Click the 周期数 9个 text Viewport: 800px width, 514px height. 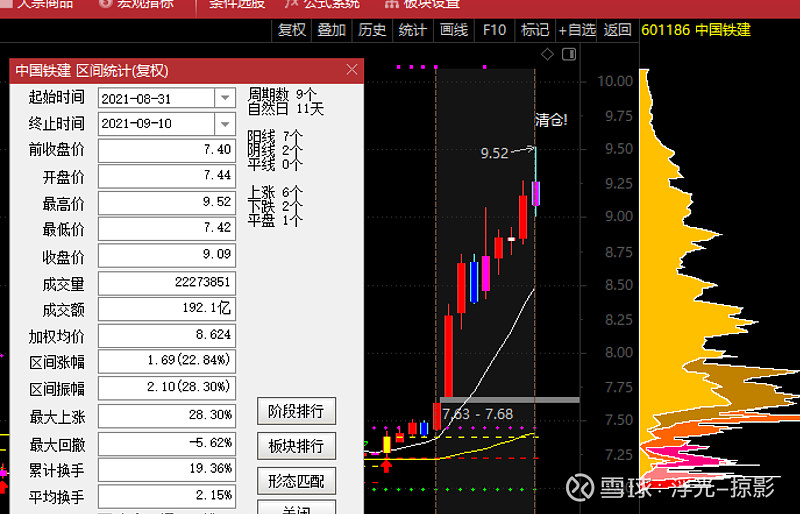pos(282,94)
